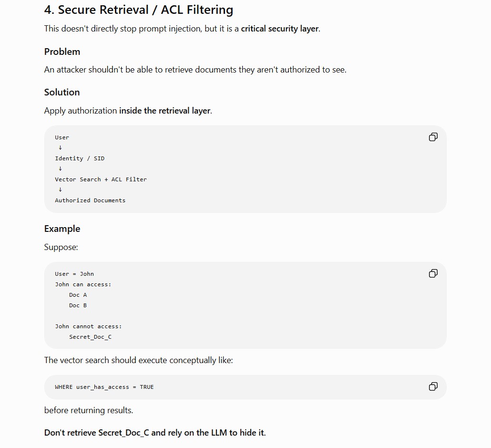
Task: Click 'John cannot access:' line in code
Action: click(88, 326)
